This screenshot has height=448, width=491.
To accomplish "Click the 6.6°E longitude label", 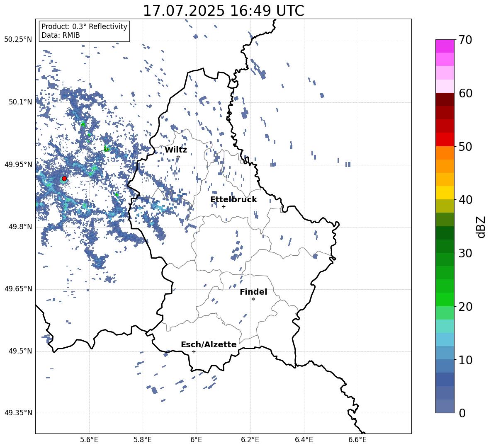I will click(357, 440).
